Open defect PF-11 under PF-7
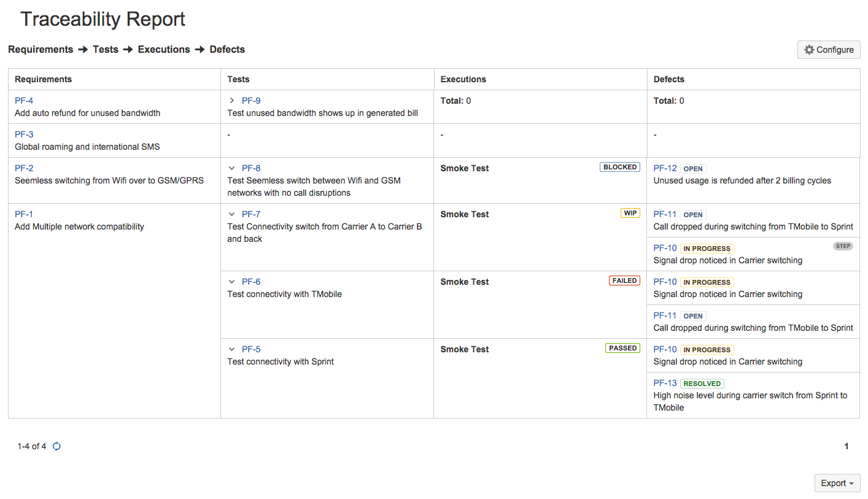This screenshot has width=868, height=499. point(665,214)
